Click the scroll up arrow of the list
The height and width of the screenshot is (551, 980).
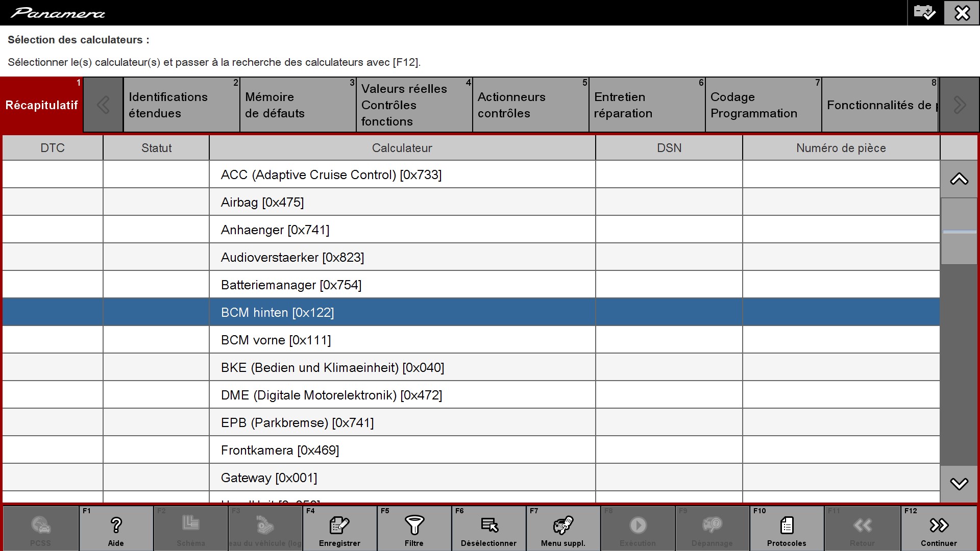[959, 179]
